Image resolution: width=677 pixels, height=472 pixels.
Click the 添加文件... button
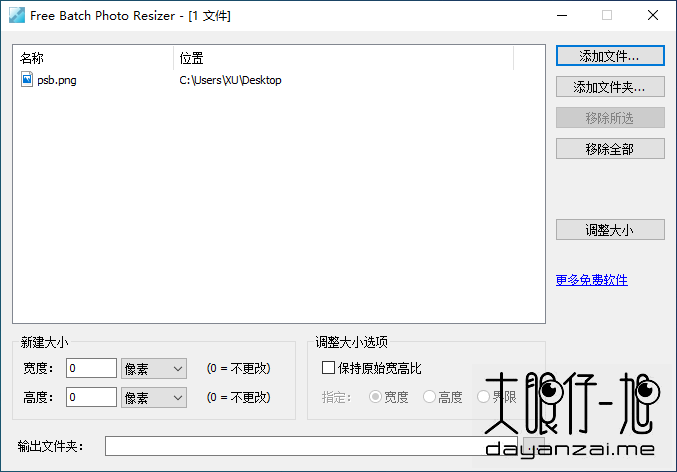pyautogui.click(x=610, y=56)
